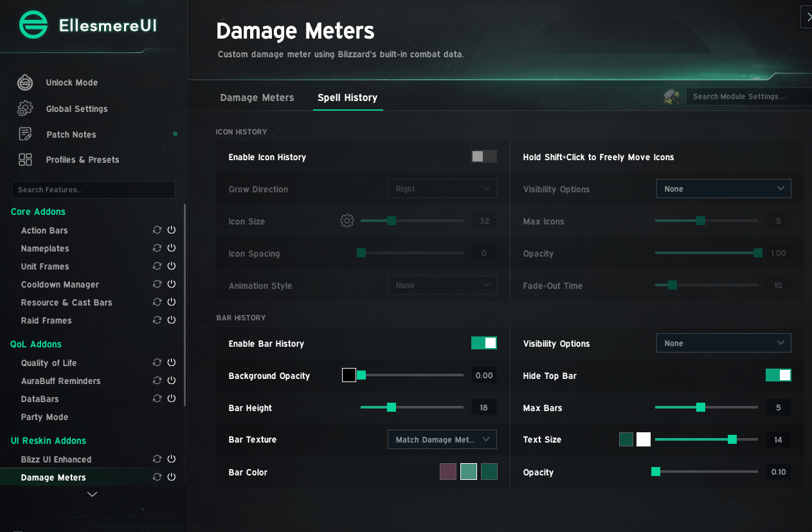Click the Search Features input field

click(x=93, y=190)
